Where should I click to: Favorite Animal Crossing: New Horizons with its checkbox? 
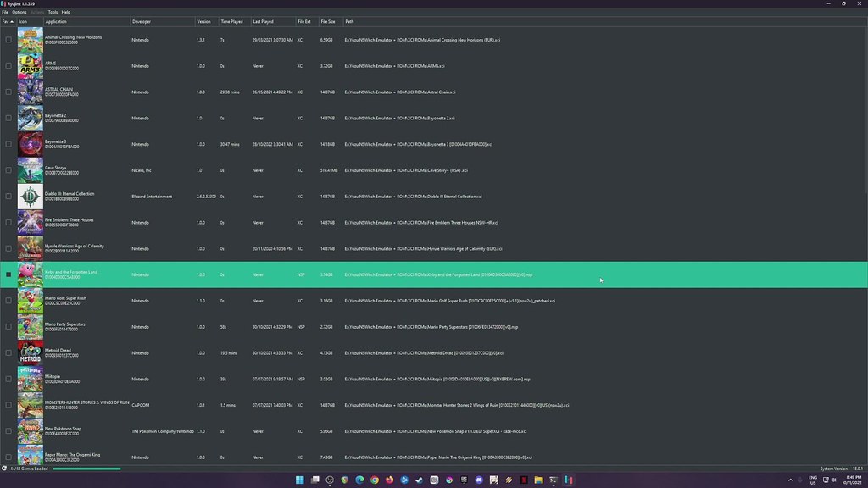pyautogui.click(x=8, y=40)
